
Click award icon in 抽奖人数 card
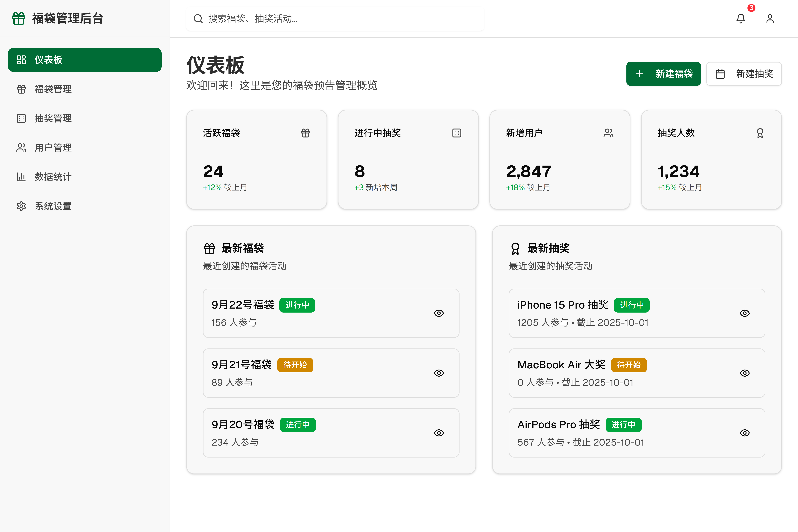760,133
